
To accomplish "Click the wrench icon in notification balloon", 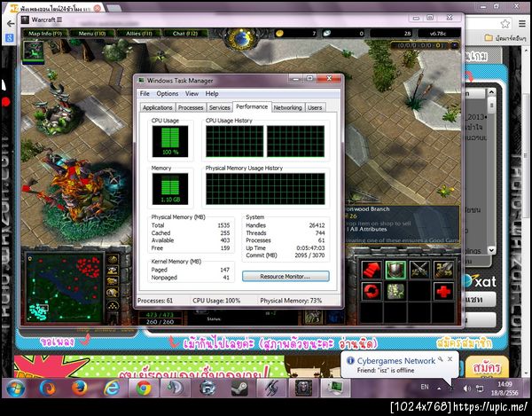I will [441, 359].
